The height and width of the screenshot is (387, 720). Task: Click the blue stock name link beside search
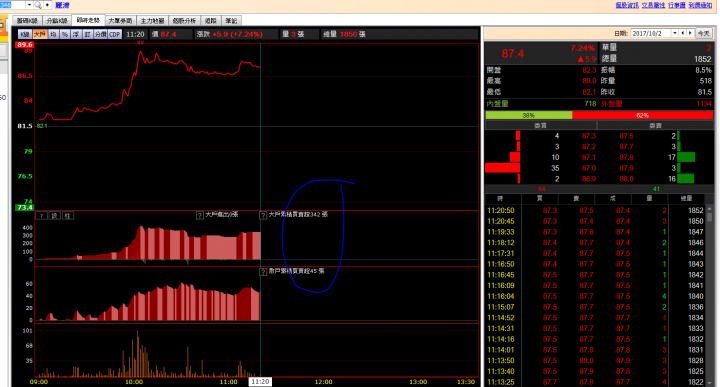[62, 6]
